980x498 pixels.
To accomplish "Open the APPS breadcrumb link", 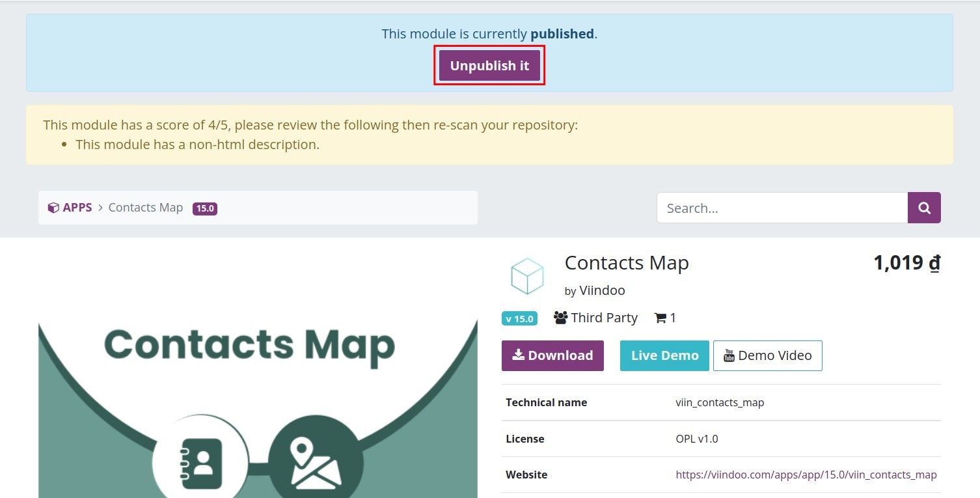I will coord(70,208).
